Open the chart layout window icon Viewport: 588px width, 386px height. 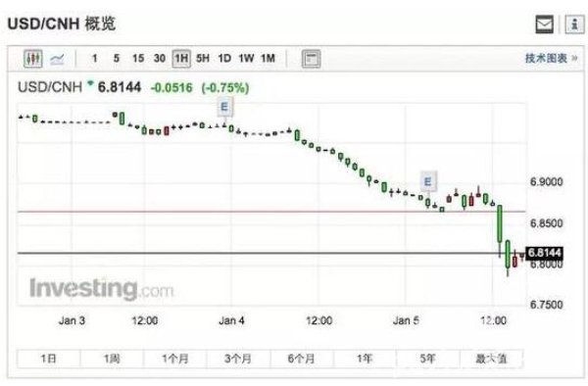point(312,59)
